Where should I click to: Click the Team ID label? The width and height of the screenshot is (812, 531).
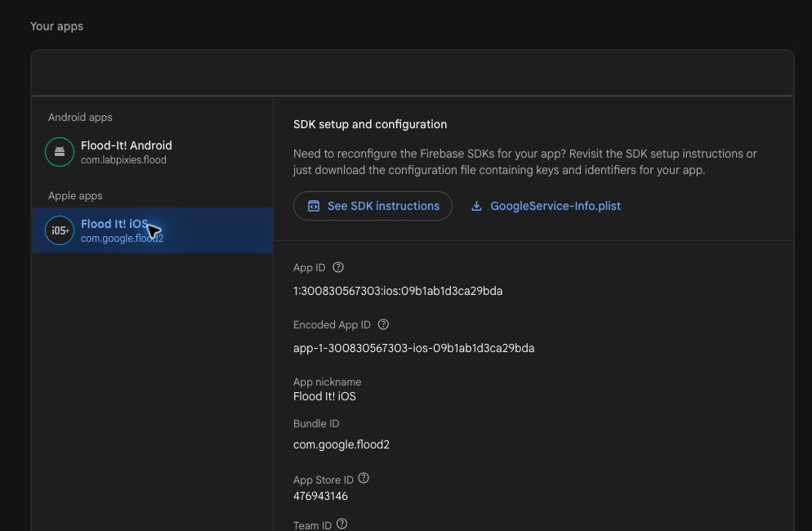click(x=312, y=525)
